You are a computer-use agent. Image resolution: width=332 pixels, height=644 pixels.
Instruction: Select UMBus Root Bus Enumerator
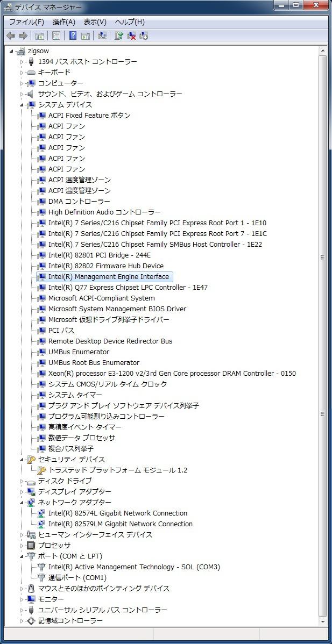(94, 363)
